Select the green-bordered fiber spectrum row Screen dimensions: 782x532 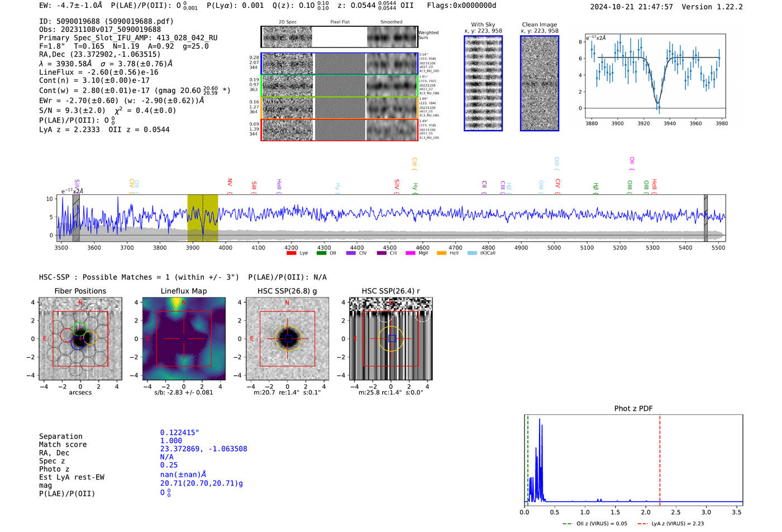[x=339, y=86]
